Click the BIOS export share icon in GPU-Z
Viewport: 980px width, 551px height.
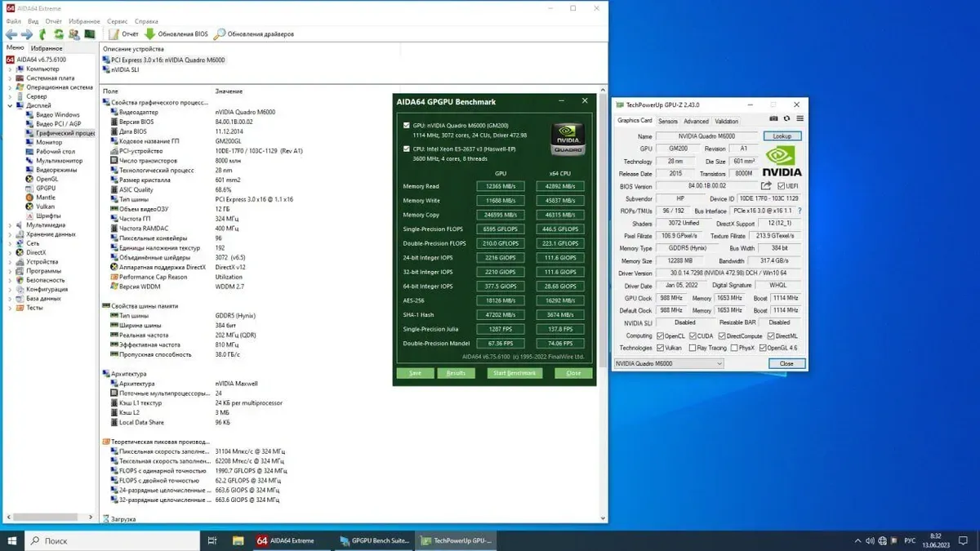point(766,186)
